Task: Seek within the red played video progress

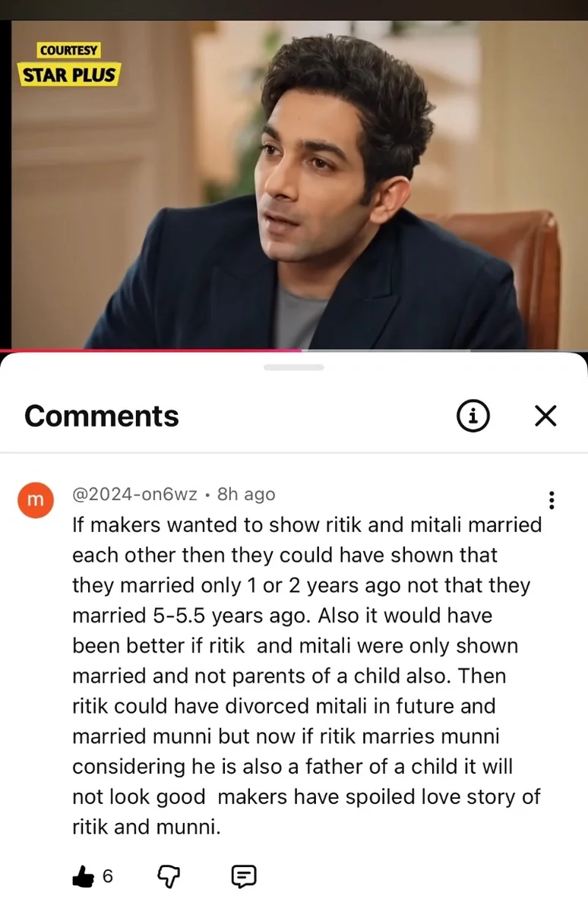Action: pos(152,350)
